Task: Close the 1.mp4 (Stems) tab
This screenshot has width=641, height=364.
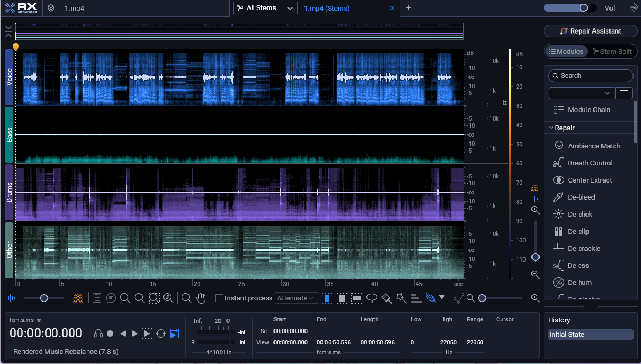Action: pos(392,8)
